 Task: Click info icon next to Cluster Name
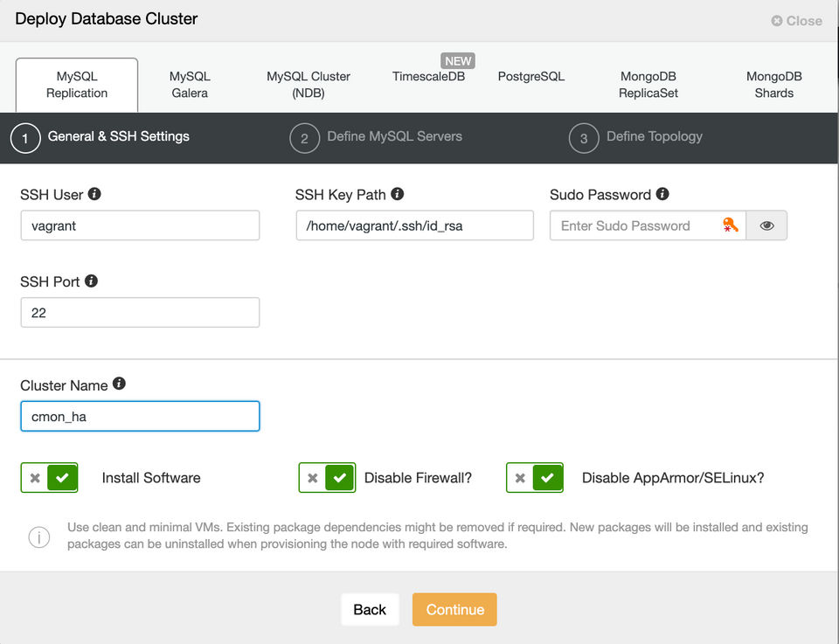119,384
